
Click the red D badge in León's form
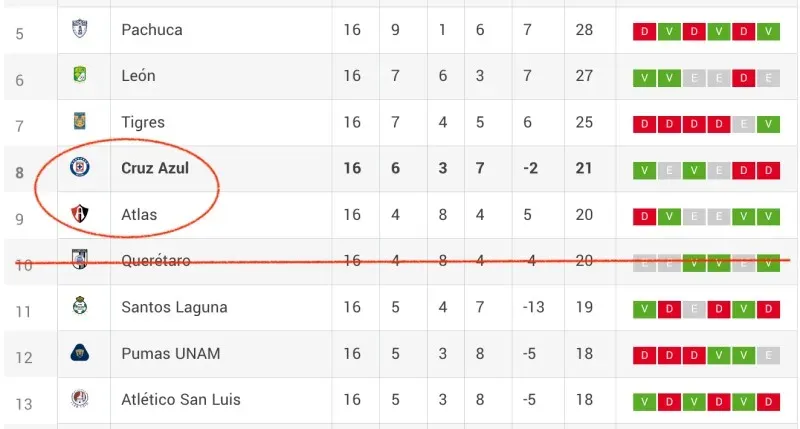pos(743,78)
